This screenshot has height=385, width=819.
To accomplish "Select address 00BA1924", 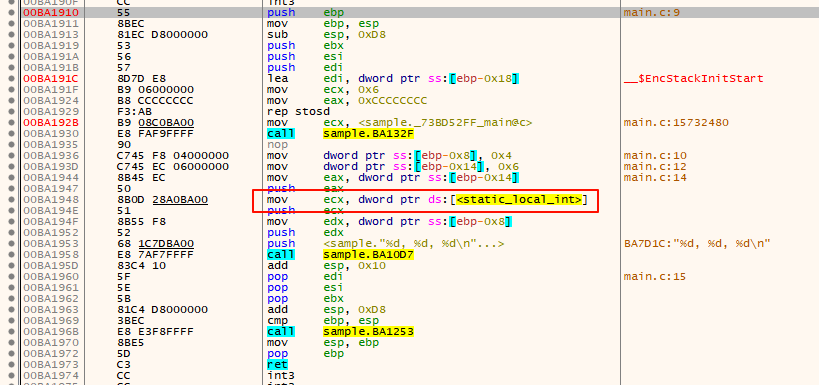I will (51, 101).
